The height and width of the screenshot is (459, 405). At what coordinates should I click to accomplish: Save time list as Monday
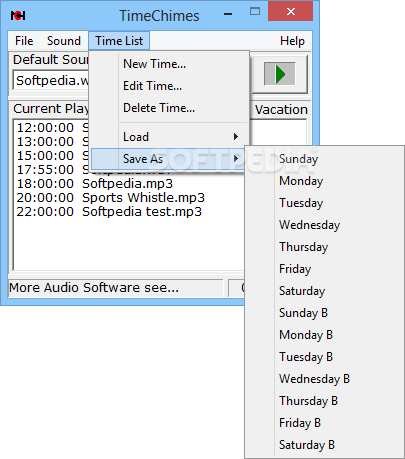(324, 181)
